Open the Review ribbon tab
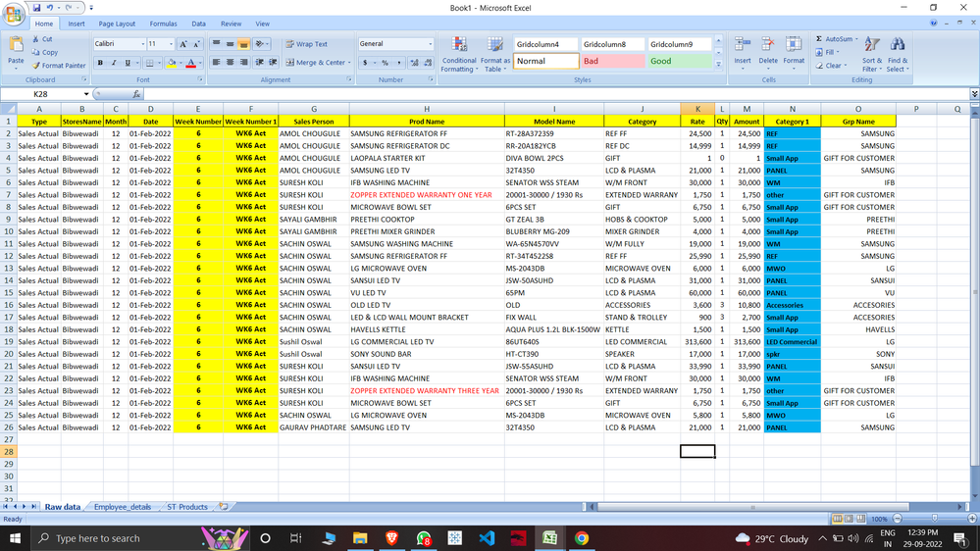 pos(231,24)
